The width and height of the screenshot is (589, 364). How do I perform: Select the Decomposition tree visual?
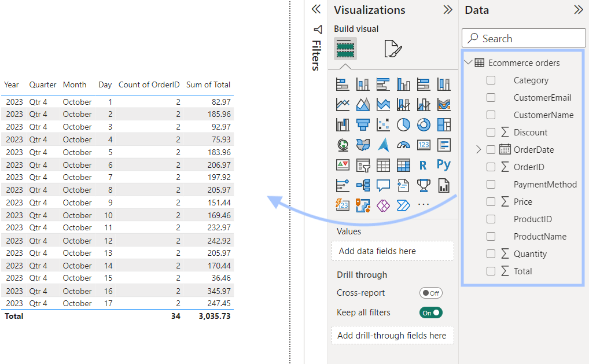coord(363,186)
